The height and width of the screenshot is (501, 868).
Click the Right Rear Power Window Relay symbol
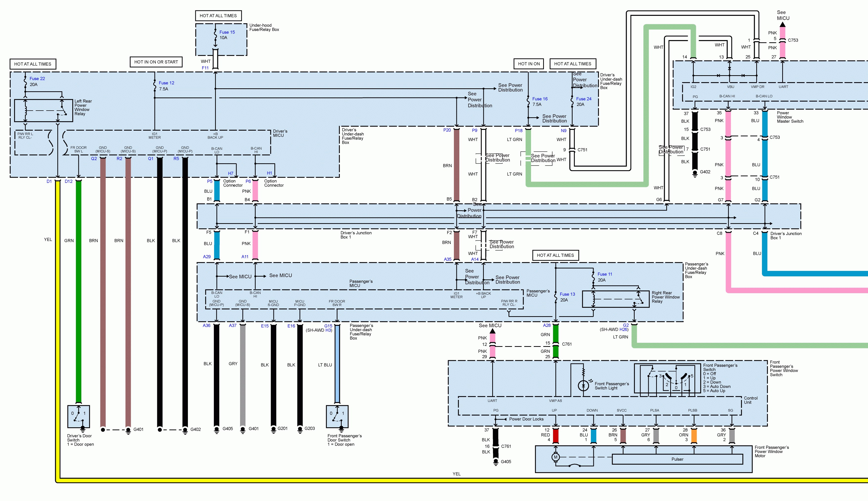click(615, 299)
